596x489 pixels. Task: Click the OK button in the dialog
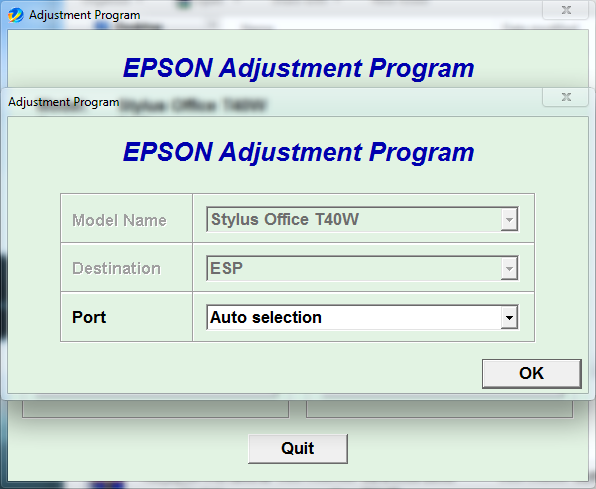(x=531, y=373)
